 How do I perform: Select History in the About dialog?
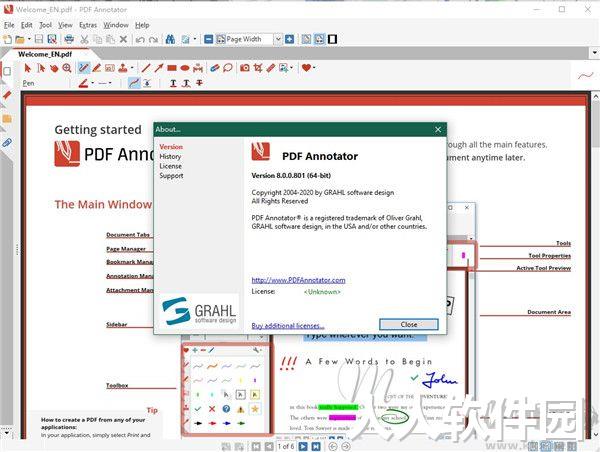[x=170, y=156]
